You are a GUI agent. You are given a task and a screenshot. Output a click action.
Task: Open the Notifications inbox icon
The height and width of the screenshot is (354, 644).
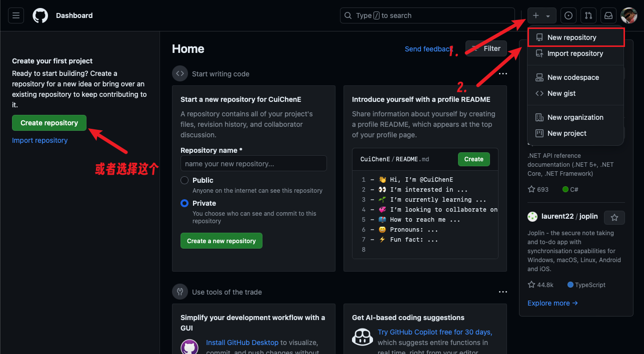(x=608, y=15)
